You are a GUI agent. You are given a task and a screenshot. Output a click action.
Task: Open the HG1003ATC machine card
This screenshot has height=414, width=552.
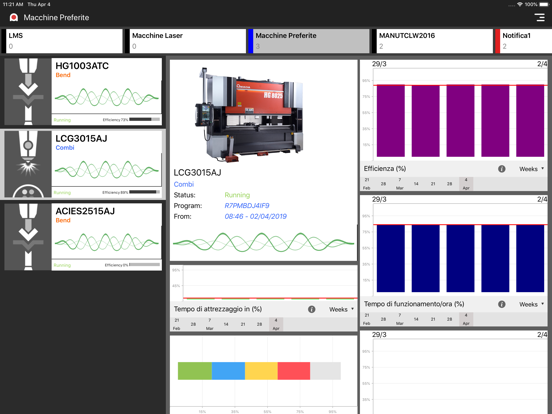(x=83, y=92)
